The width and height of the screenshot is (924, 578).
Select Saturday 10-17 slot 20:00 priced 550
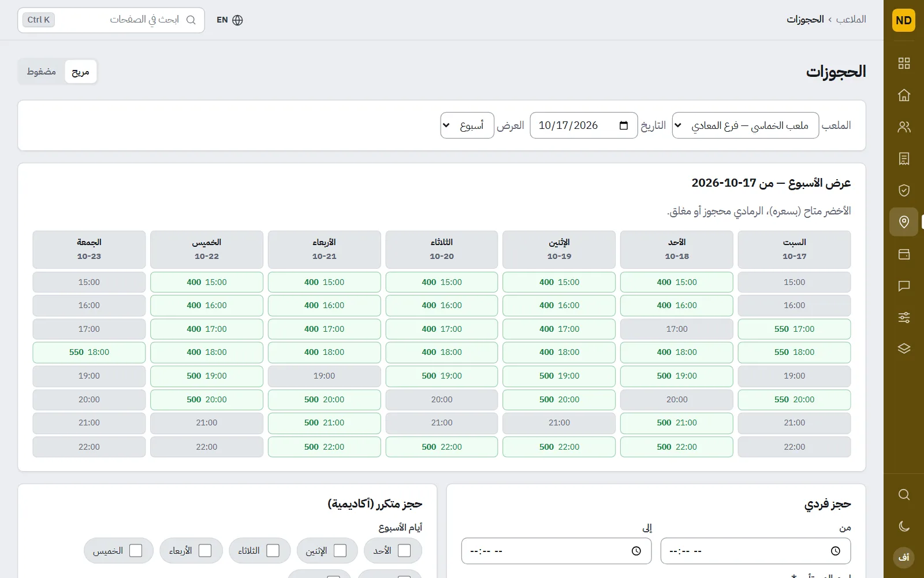click(x=794, y=399)
